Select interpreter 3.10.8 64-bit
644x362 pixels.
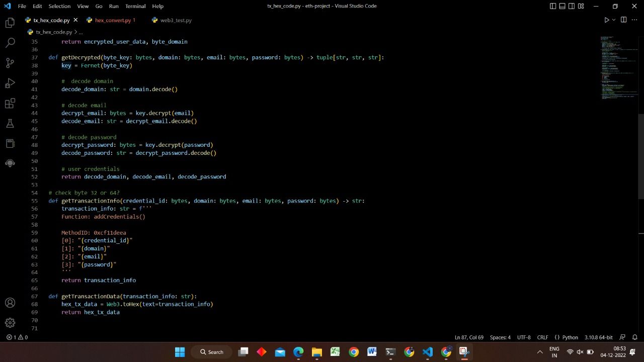[x=598, y=337]
